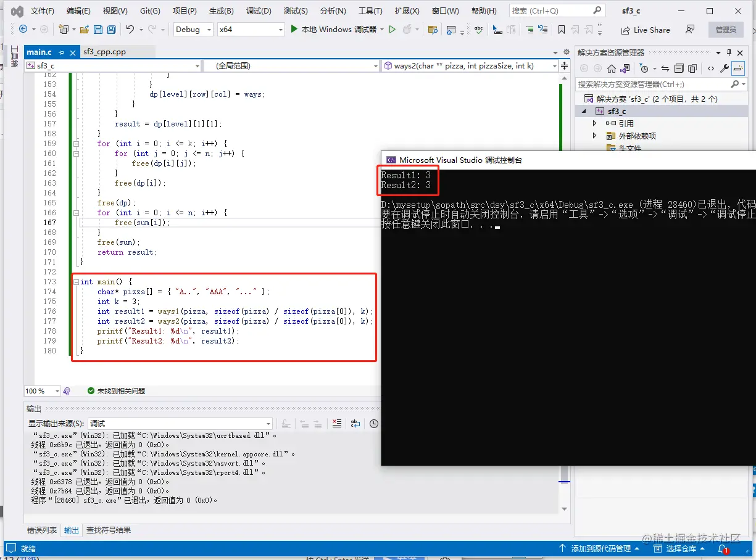Open the 100 % zoom dropdown
756x560 pixels.
(42, 391)
